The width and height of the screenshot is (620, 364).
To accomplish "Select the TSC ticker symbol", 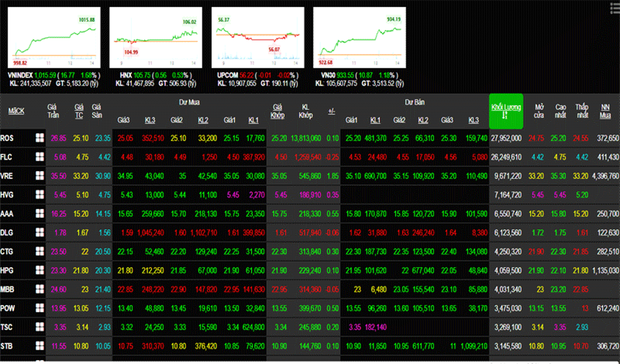I will pos(6,327).
